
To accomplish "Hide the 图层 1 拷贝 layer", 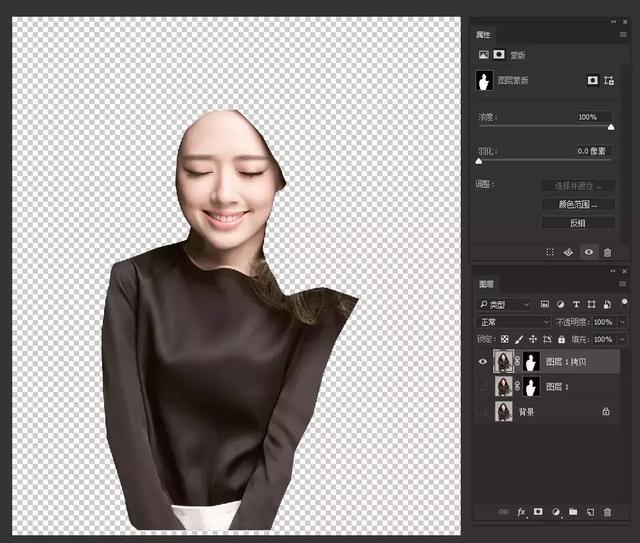I will [482, 362].
